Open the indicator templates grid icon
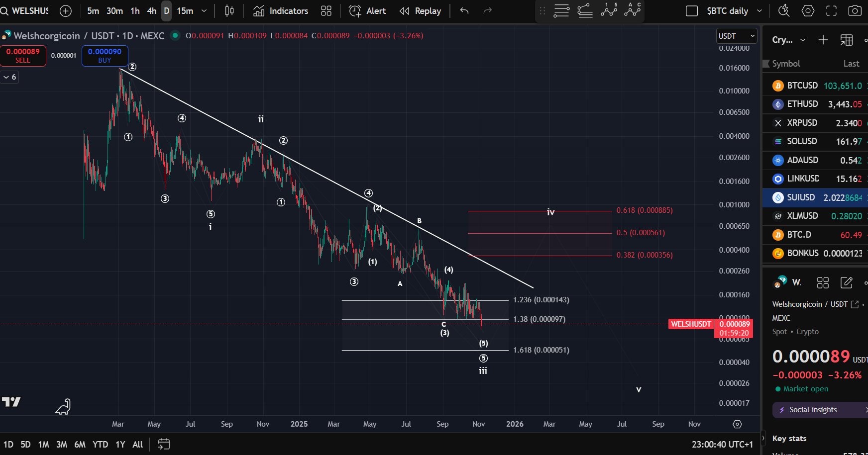Viewport: 868px width, 455px height. click(326, 11)
